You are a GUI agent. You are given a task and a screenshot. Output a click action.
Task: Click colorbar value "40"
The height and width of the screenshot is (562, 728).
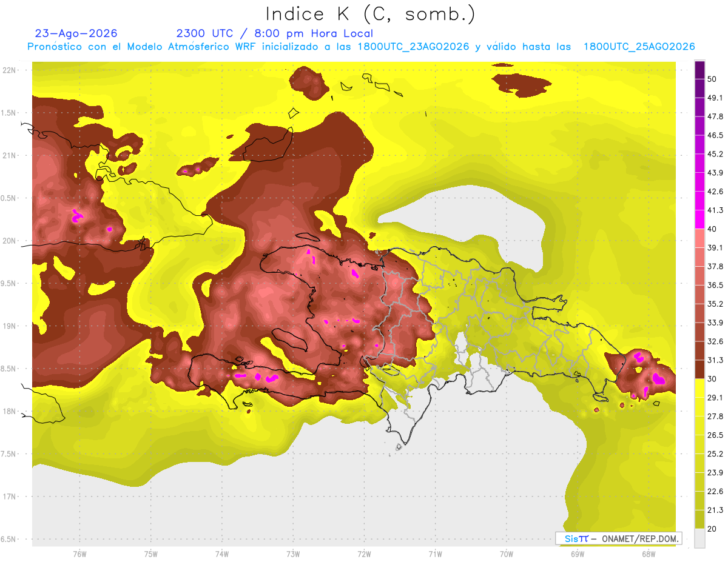713,229
